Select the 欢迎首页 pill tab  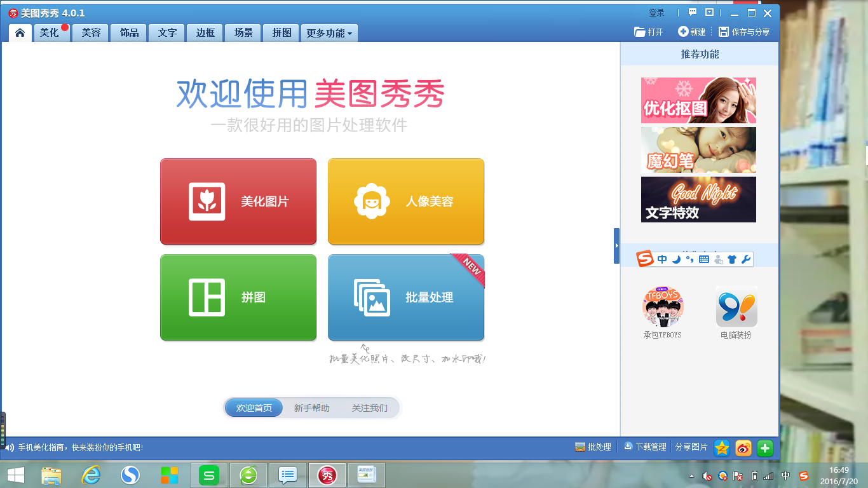(x=254, y=408)
